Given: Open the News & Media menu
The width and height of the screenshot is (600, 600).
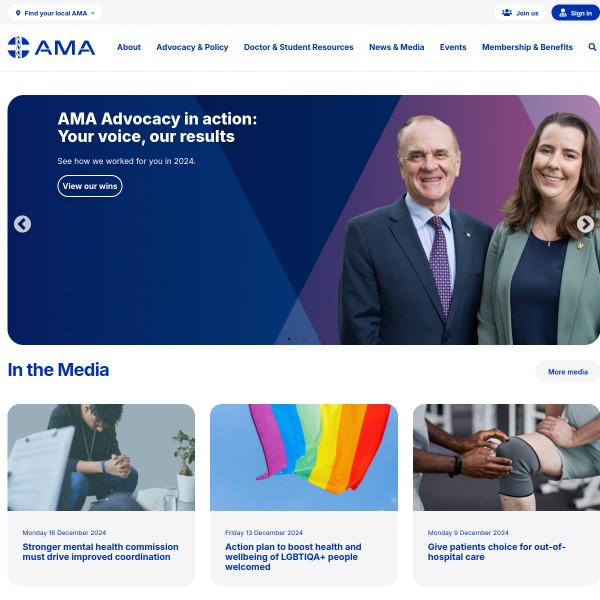Looking at the screenshot, I should (396, 47).
